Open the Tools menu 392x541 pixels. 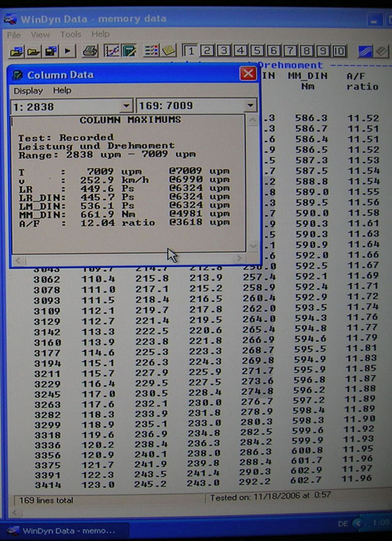[x=70, y=34]
